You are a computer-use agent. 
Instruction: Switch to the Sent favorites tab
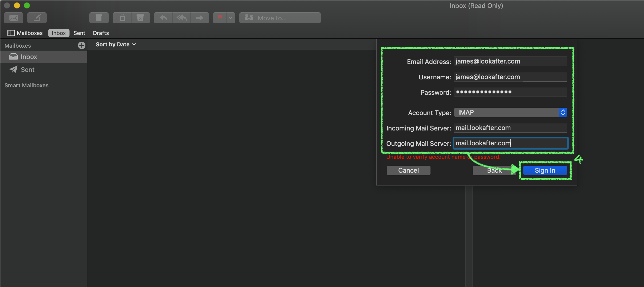click(79, 33)
